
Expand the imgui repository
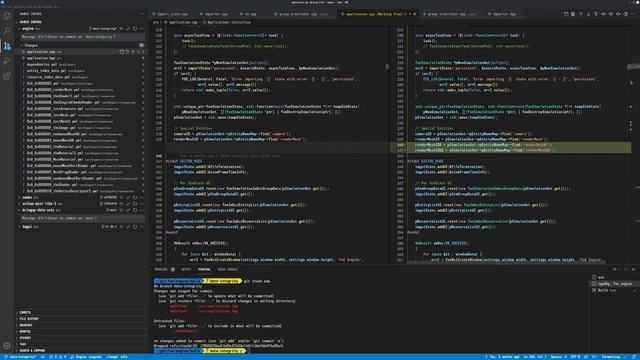(20, 227)
